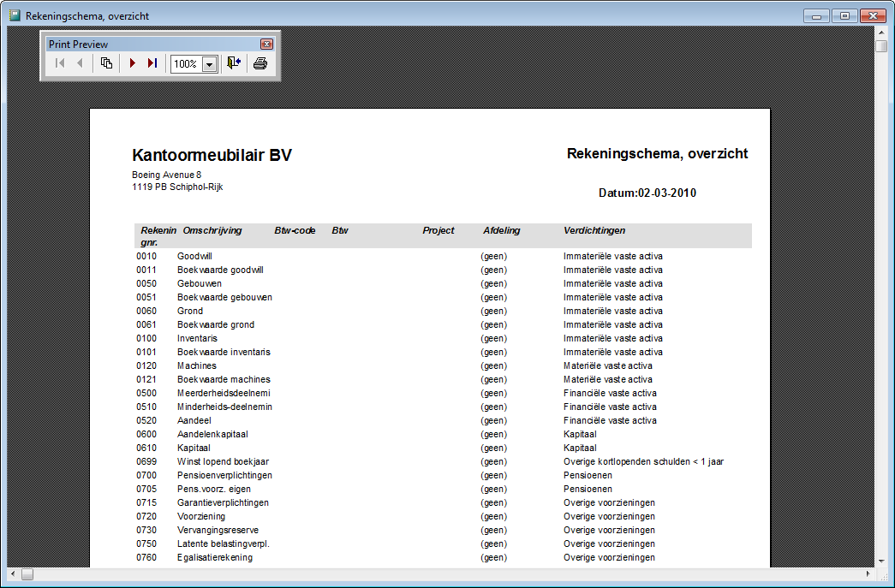Click 'Financiële vaste activa' in row 0500
Viewport: 895px width, 588px height.
click(x=610, y=393)
